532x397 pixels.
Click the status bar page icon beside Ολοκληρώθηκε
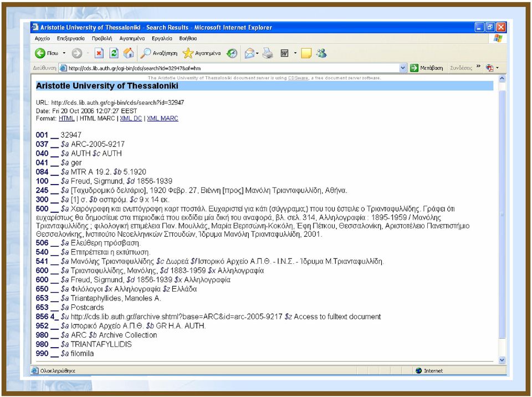point(34,370)
